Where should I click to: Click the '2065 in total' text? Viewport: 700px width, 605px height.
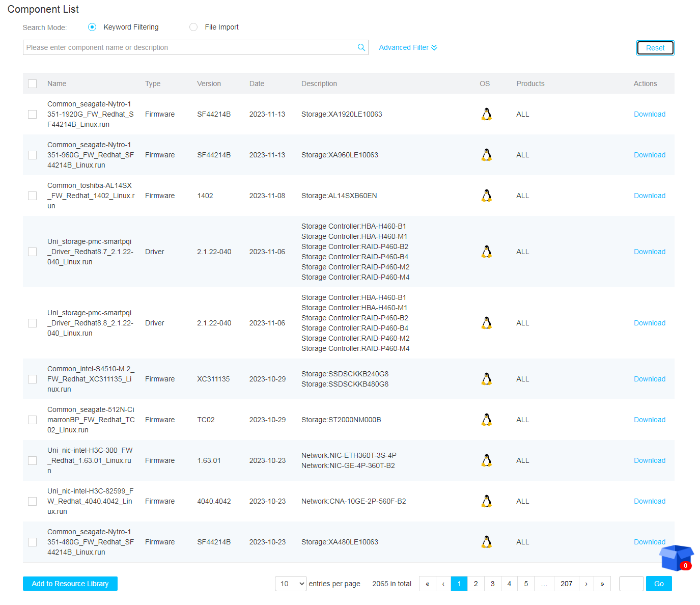tap(391, 584)
